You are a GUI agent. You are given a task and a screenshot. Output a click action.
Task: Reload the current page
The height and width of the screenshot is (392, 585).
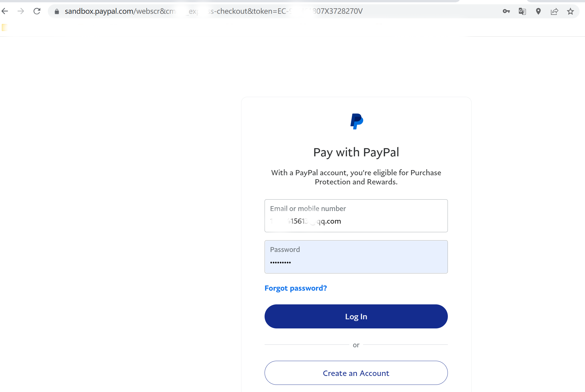click(37, 11)
